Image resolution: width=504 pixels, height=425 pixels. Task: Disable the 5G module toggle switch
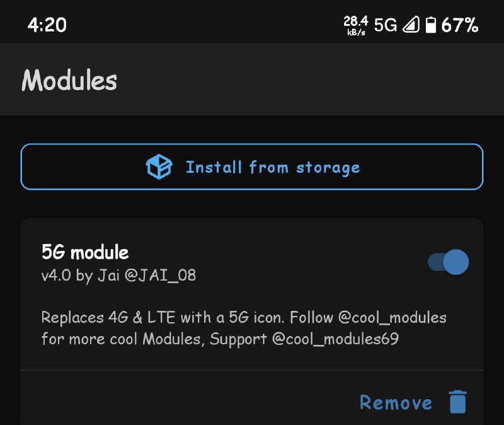click(448, 262)
